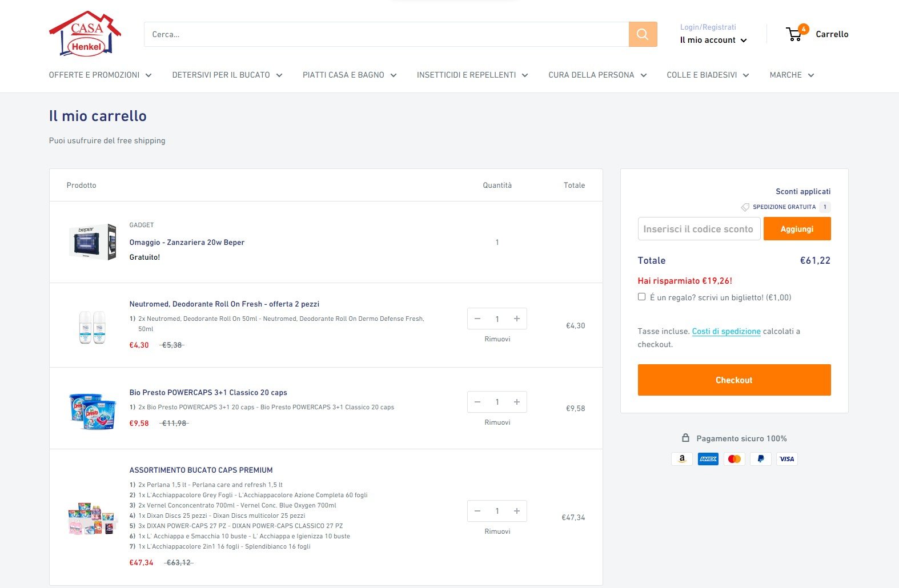899x588 pixels.
Task: Click the Aggiungi discount code button
Action: pos(797,229)
